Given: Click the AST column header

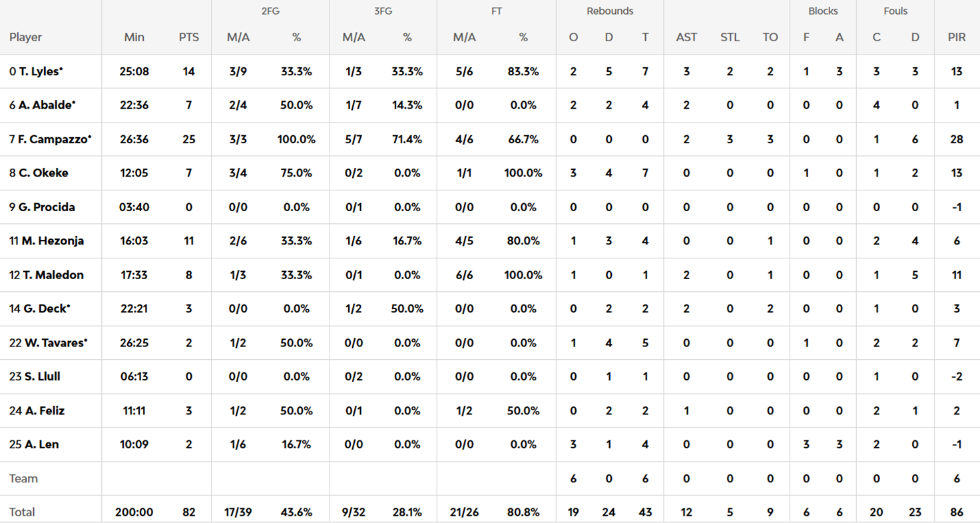Looking at the screenshot, I should (x=686, y=37).
